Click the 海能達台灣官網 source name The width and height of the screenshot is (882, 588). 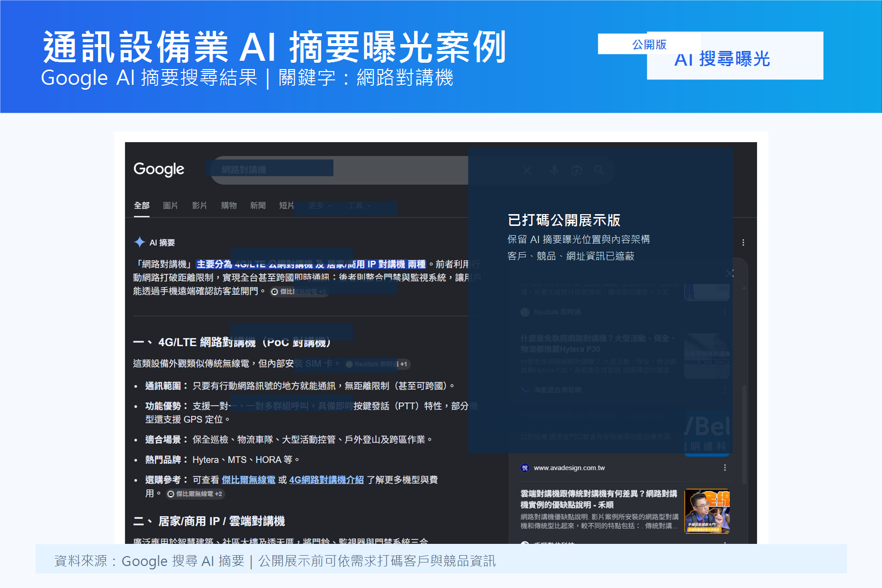pos(558,390)
